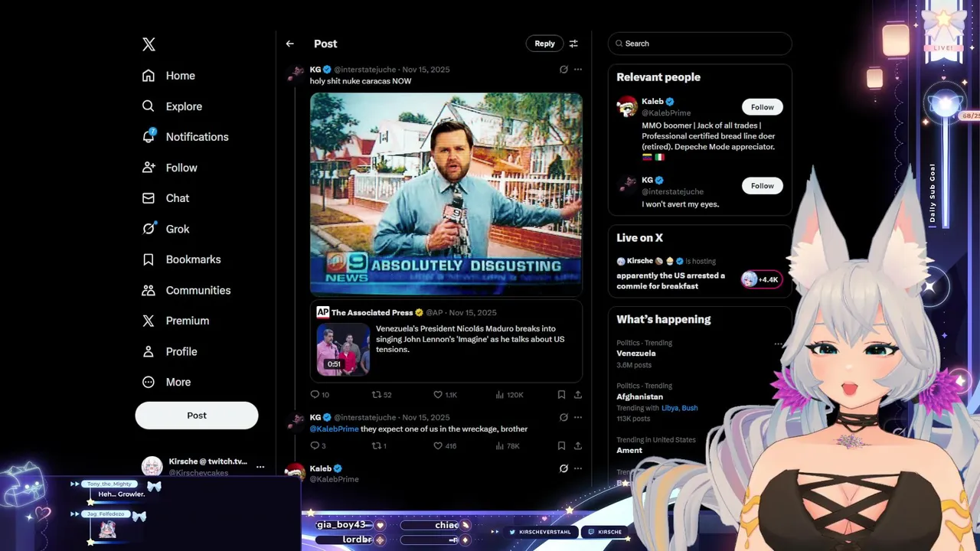The image size is (980, 551).
Task: Follow Kaleb in Relevant people
Action: tap(762, 107)
